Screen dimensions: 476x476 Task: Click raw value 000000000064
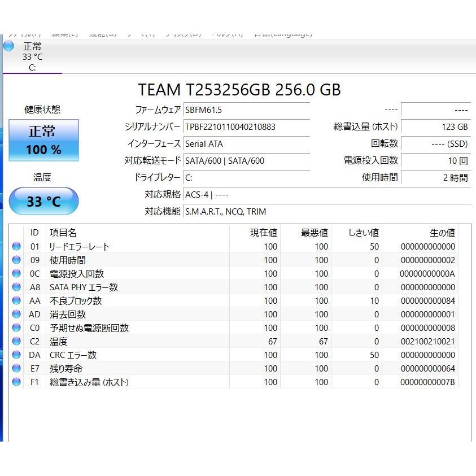428,369
